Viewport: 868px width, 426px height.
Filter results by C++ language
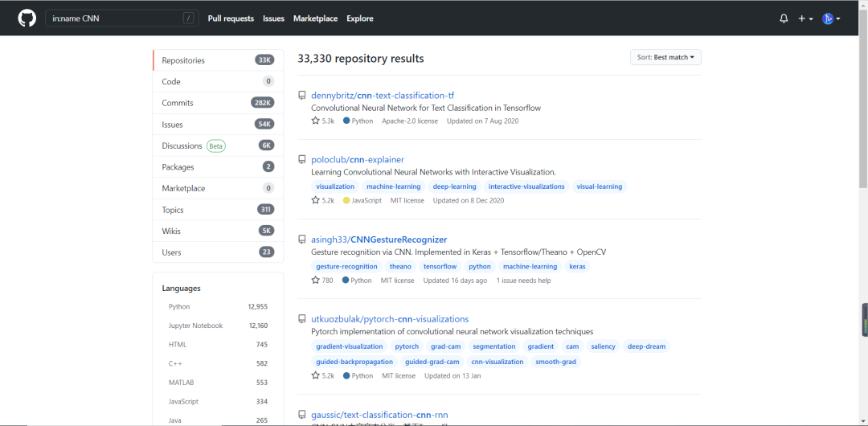(x=218, y=363)
